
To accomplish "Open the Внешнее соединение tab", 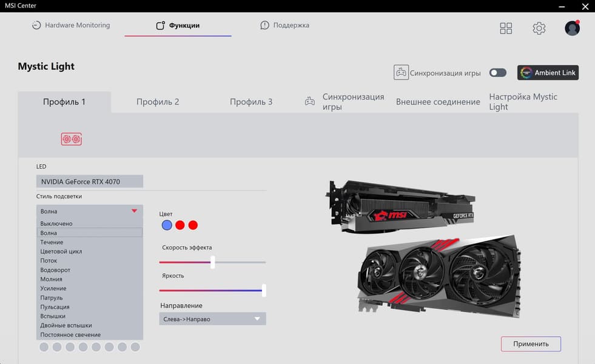I will point(438,102).
